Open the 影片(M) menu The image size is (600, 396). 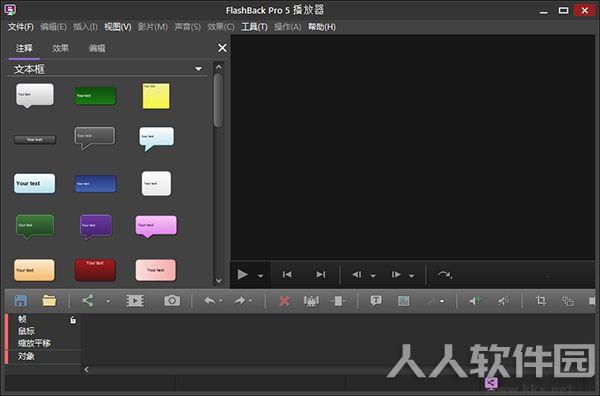[153, 27]
